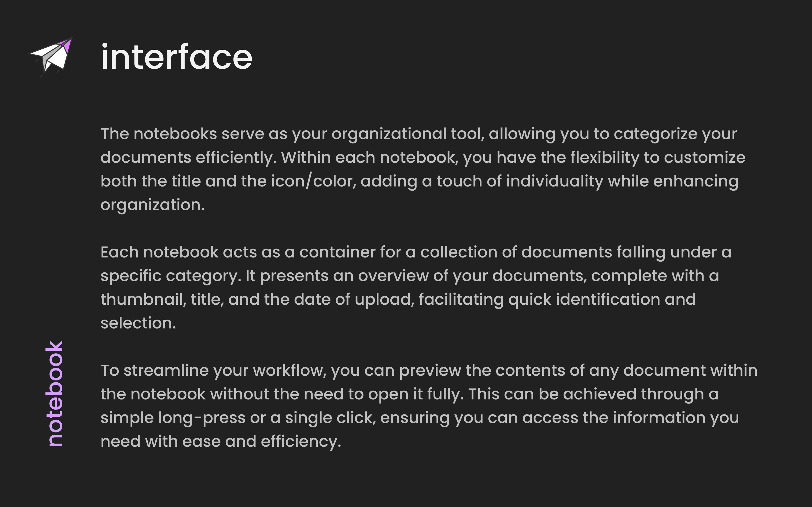Click the paragraph starting "To streamline your workflow"
The height and width of the screenshot is (507, 812).
tap(429, 406)
